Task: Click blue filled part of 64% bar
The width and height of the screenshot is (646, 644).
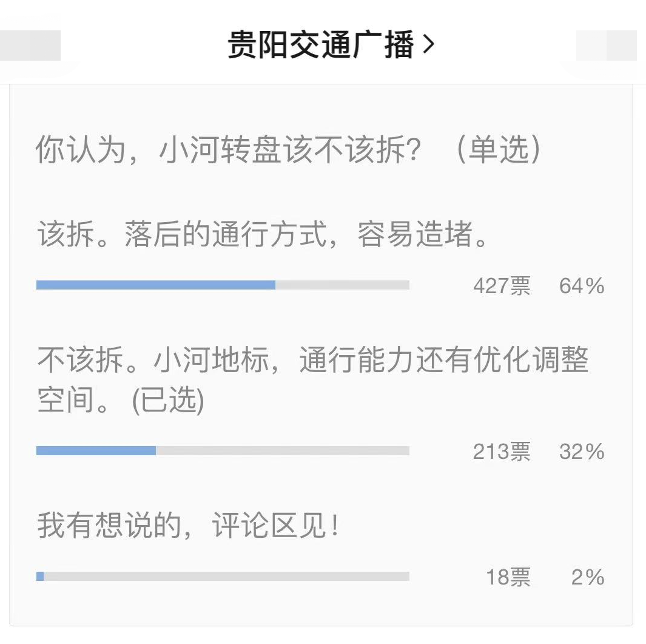Action: (x=155, y=285)
